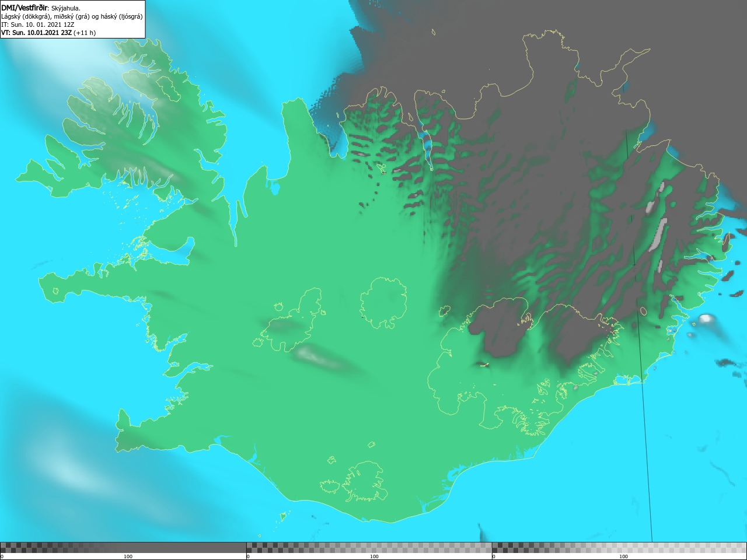Click the medium gray mid-cloud color scale bar
This screenshot has width=747, height=560.
coord(369,548)
